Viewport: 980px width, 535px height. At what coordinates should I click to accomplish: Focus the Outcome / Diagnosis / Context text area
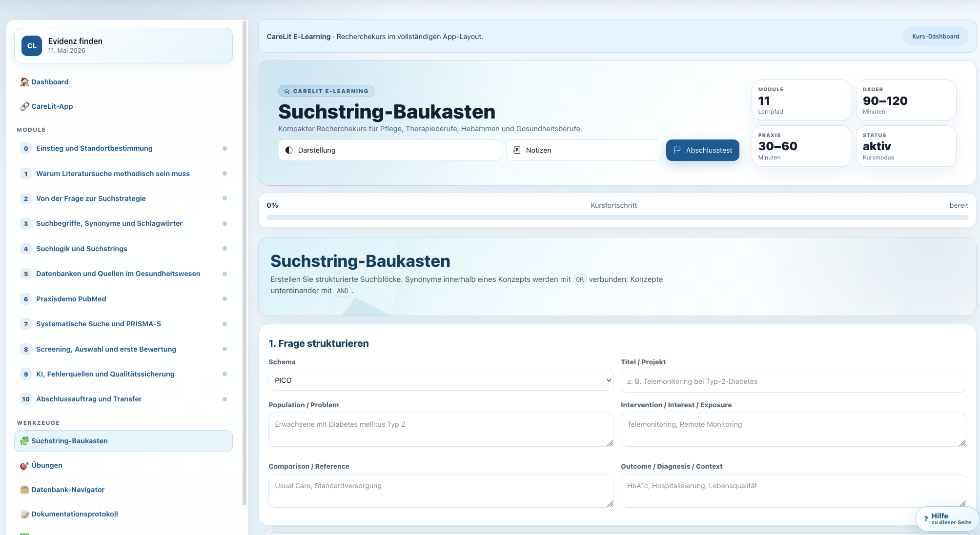pyautogui.click(x=793, y=491)
